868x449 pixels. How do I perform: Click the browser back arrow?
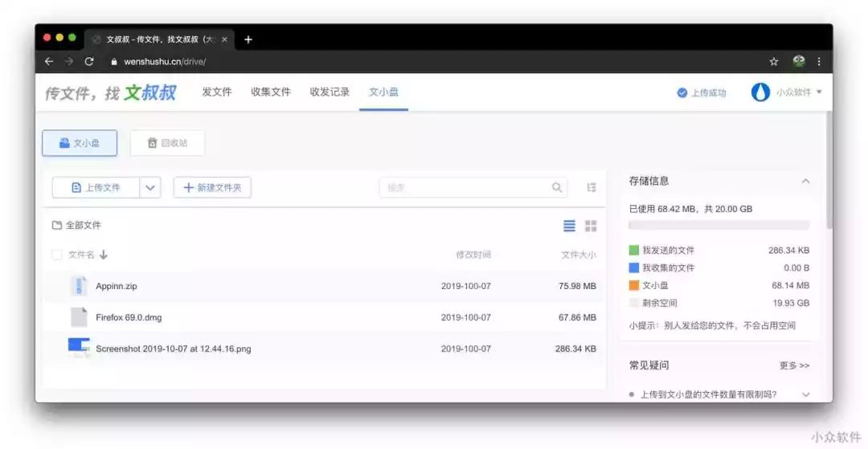pos(49,61)
